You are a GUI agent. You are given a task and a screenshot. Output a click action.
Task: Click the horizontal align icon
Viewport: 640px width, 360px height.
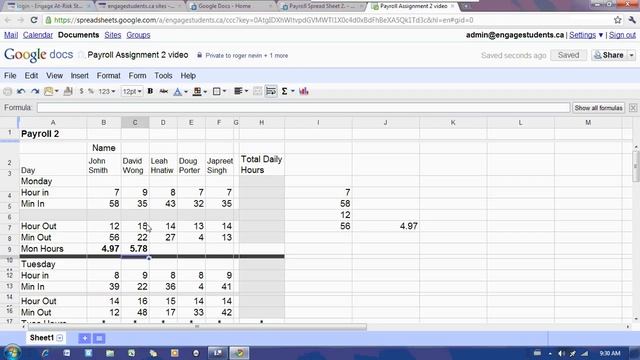pos(238,91)
